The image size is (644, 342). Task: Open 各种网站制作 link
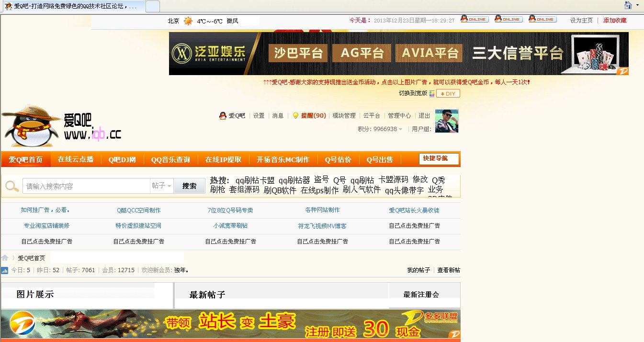pos(322,210)
